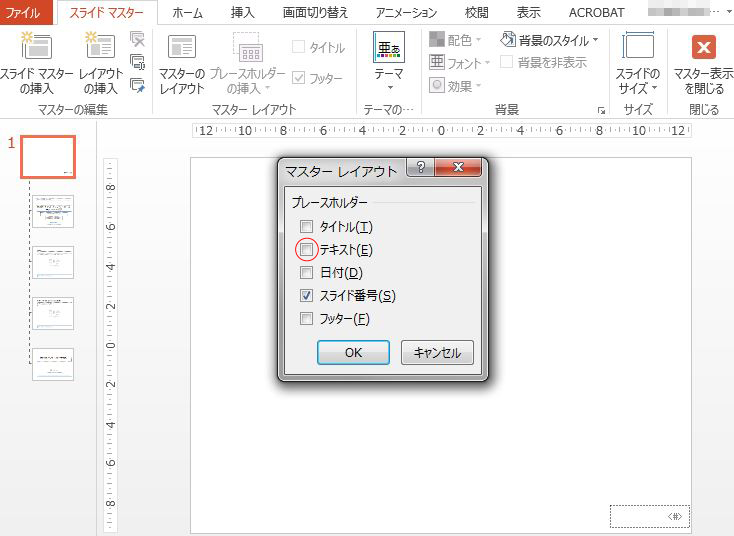Select the スライド マスター tab

coord(107,12)
